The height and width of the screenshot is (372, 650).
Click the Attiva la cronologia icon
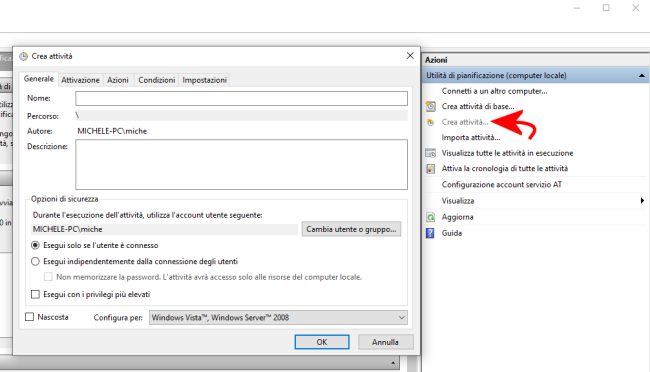click(431, 169)
